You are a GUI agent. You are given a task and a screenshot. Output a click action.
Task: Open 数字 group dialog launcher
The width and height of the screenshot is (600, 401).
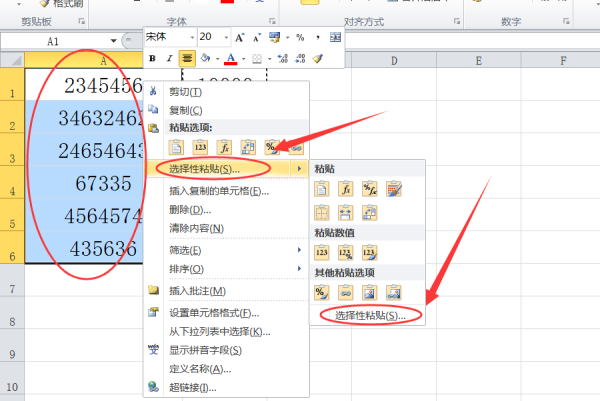click(x=566, y=21)
